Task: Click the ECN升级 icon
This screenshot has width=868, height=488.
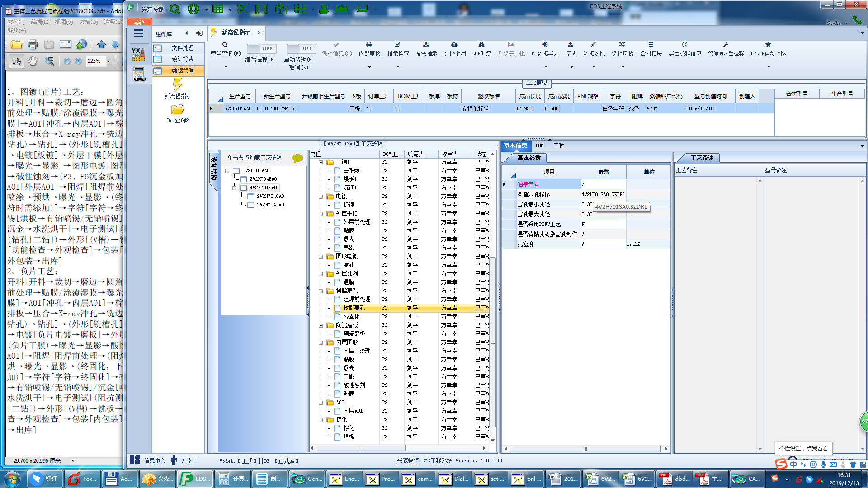Action: 481,45
